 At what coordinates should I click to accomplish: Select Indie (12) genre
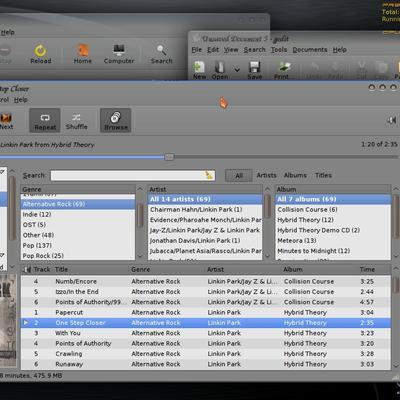[x=78, y=214]
